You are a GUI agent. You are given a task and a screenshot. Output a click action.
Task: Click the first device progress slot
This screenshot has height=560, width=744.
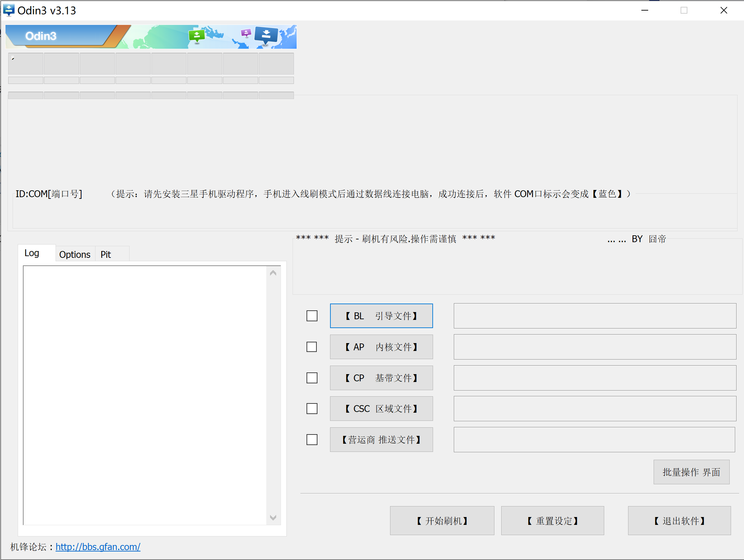tap(26, 63)
